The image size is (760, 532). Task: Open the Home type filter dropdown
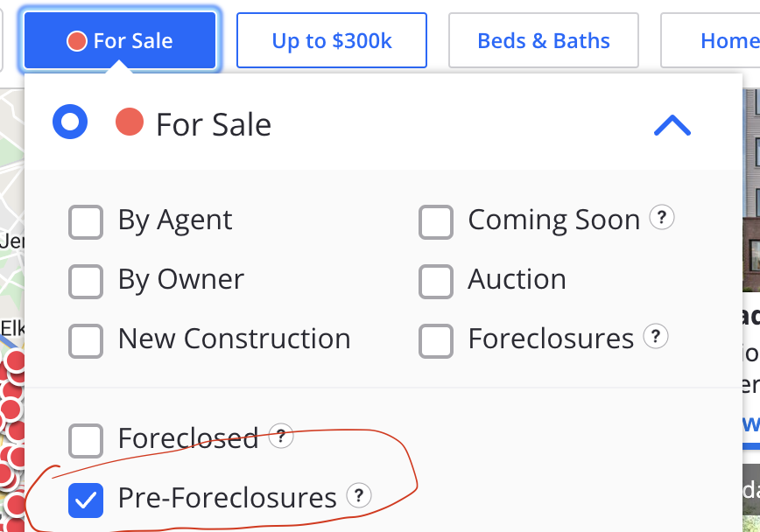[710, 40]
